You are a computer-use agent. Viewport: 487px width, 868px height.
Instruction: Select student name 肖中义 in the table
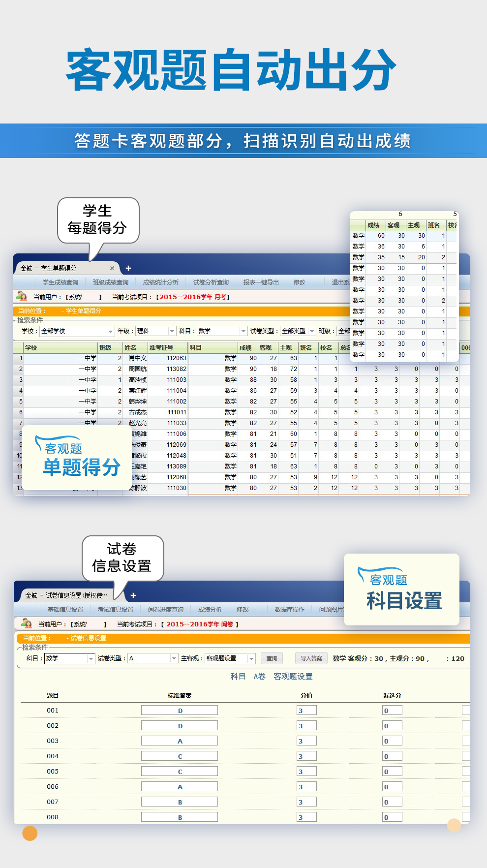[x=138, y=358]
